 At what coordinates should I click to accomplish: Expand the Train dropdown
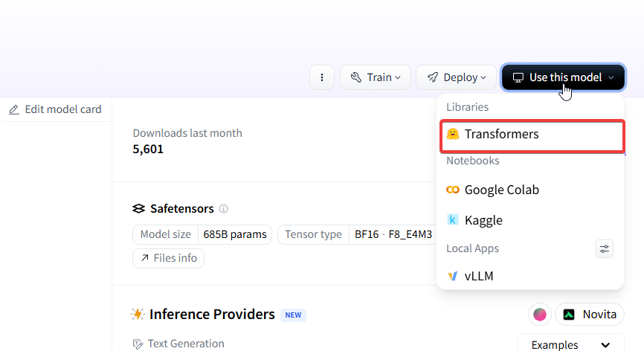click(x=376, y=77)
